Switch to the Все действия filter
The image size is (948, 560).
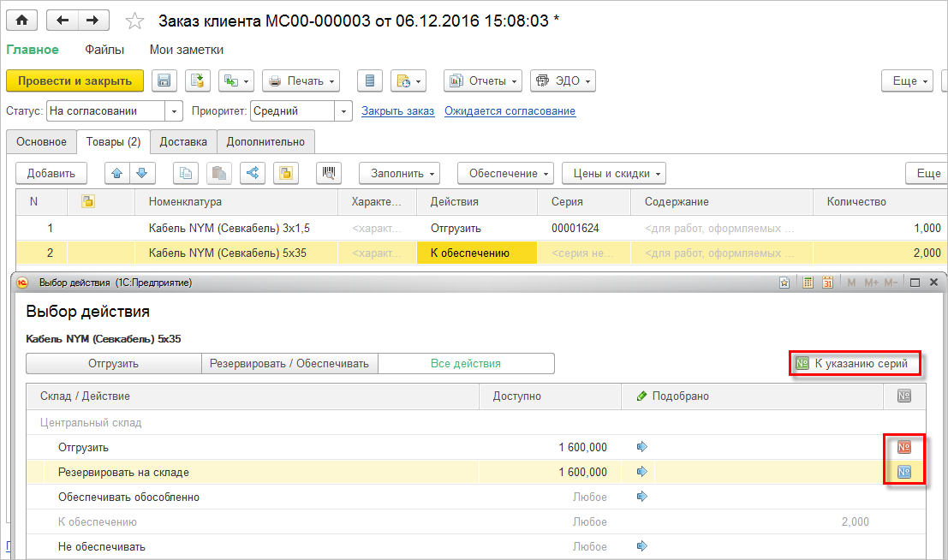point(466,363)
